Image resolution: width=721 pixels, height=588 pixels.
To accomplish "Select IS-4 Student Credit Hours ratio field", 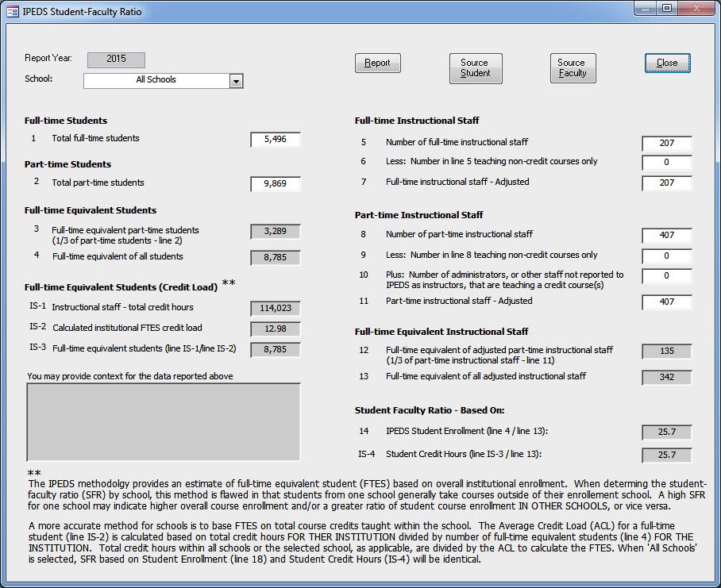I will [x=667, y=455].
